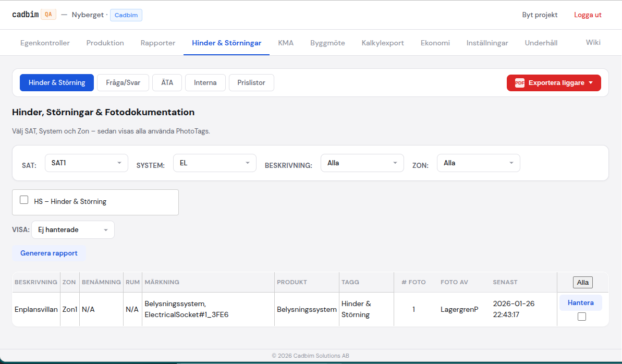Viewport: 622px width, 364px height.
Task: Go to the KMA tab
Action: [x=286, y=43]
